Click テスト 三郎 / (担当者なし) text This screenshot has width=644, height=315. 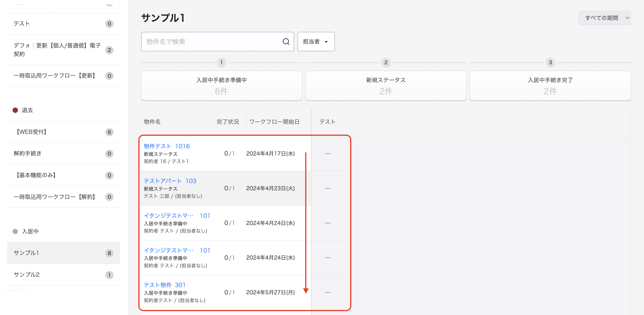coord(173,196)
